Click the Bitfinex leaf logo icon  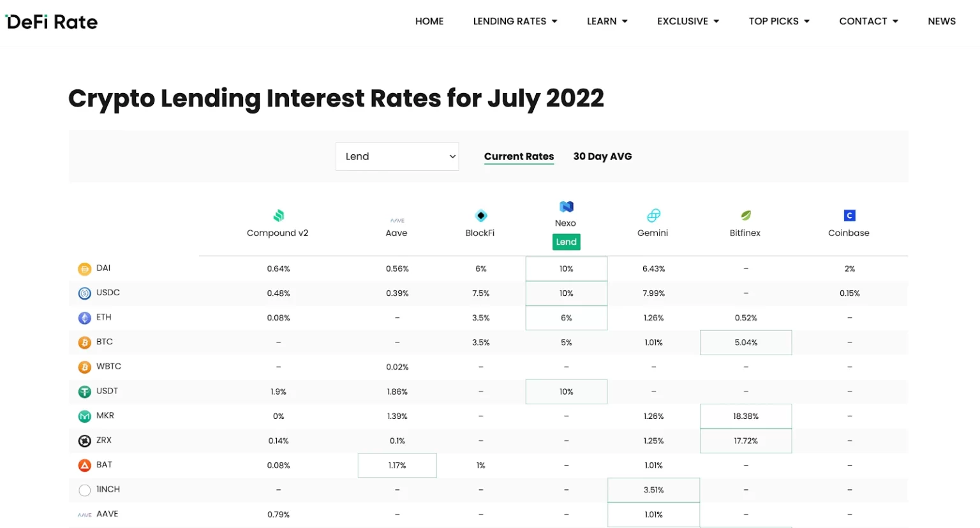(x=745, y=216)
